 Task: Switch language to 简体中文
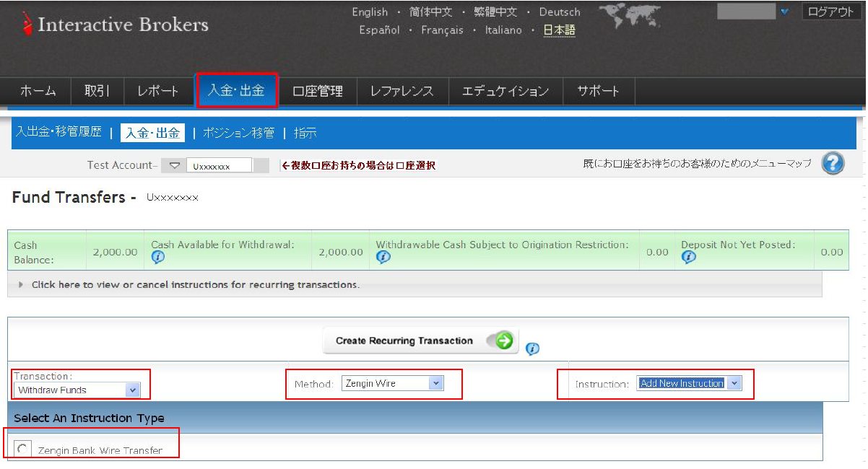tap(431, 12)
